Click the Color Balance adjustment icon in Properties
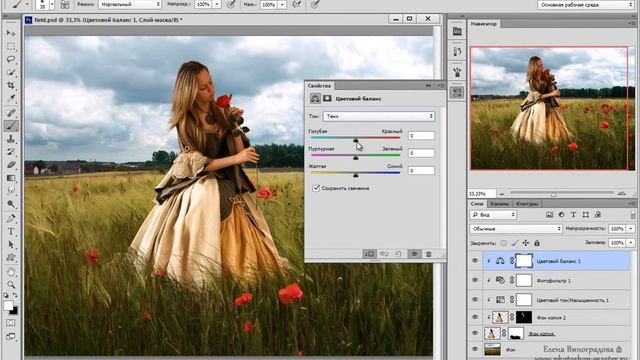640x360 pixels. coord(315,98)
